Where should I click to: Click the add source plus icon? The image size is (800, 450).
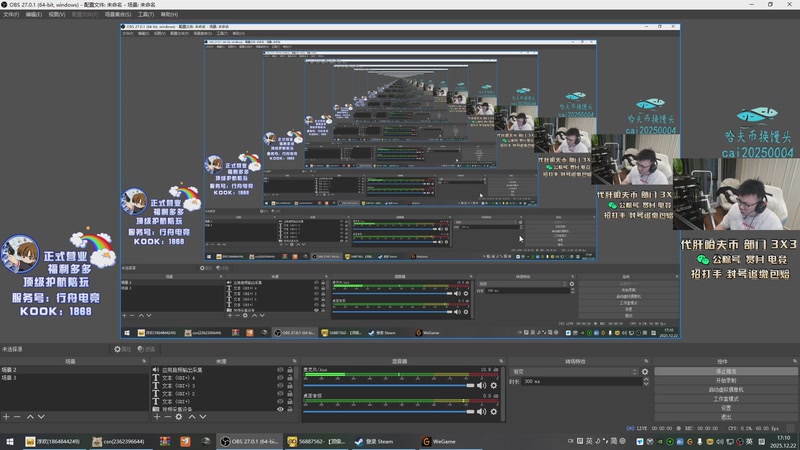point(155,416)
